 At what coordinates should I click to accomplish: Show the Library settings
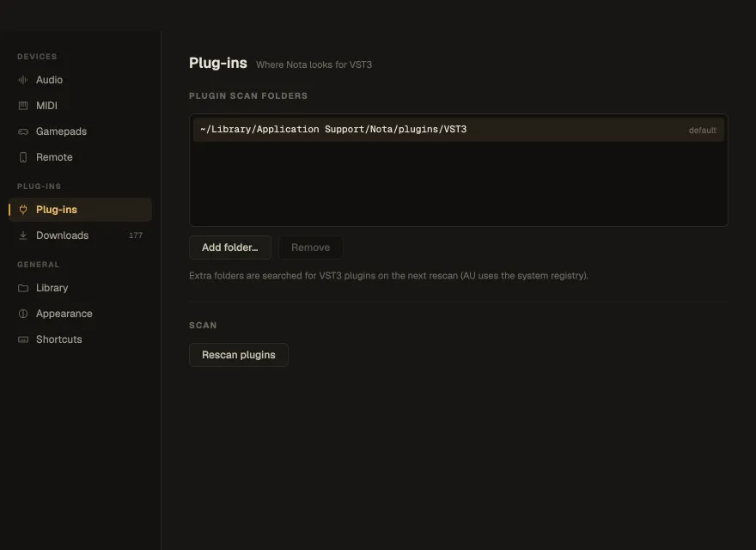click(x=80, y=288)
